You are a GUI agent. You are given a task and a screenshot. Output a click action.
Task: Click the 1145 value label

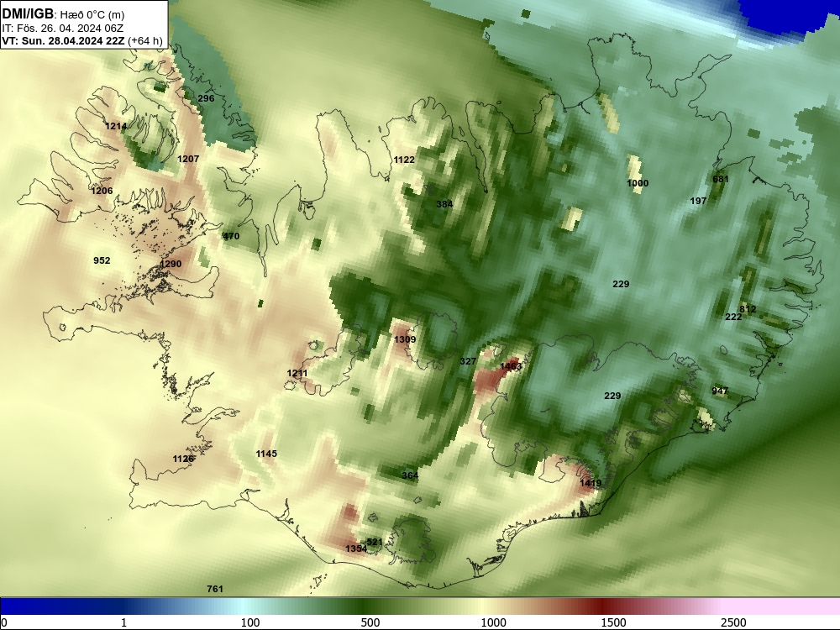(266, 454)
